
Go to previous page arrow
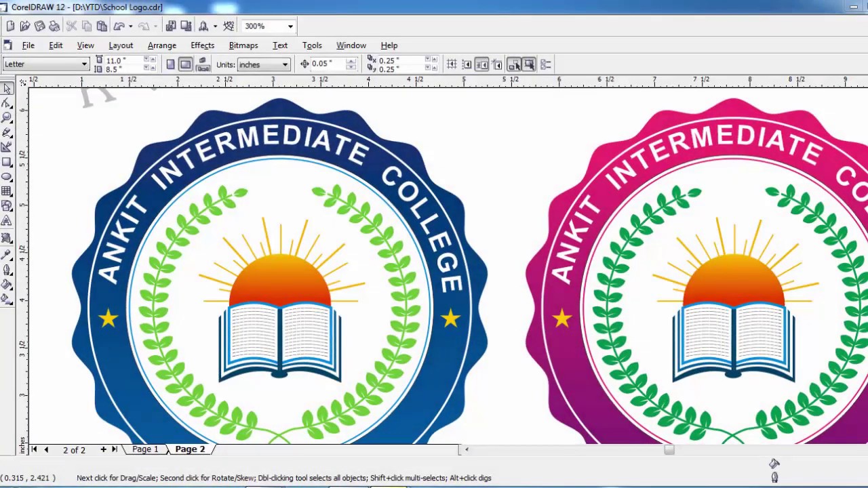pos(46,449)
